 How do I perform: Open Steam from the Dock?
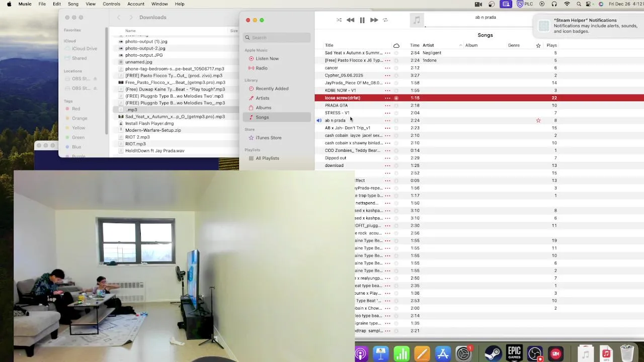point(493,354)
